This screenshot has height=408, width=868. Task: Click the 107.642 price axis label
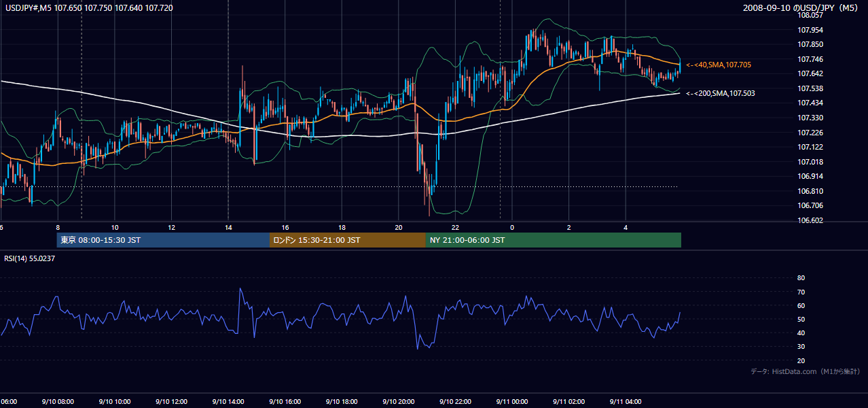810,73
